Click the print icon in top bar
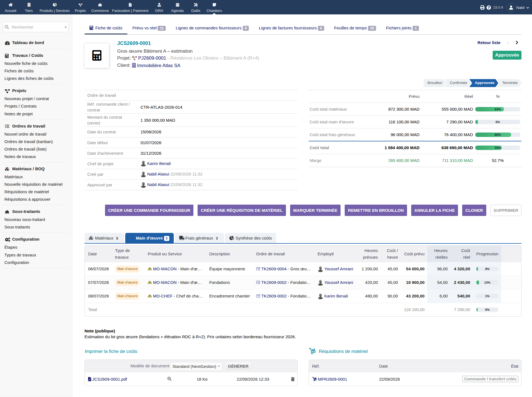Viewport: 532px width, 397px height. pyautogui.click(x=482, y=7)
